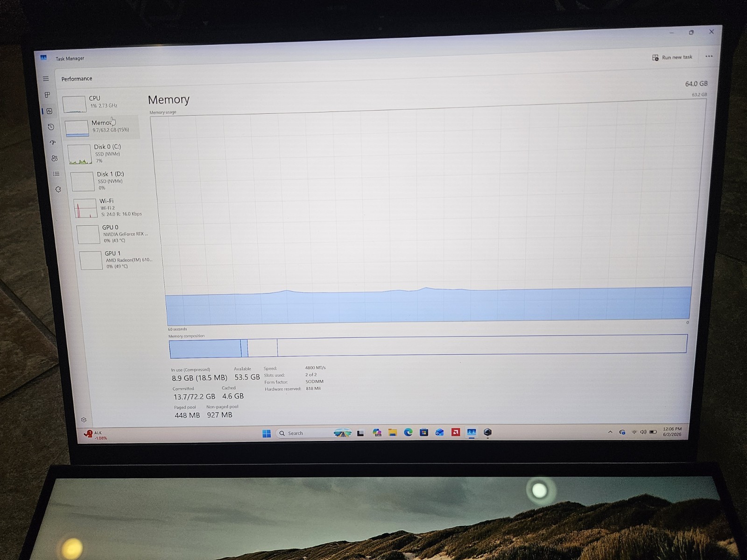Select Disk 0 (C:) entry
This screenshot has width=747, height=560.
click(105, 154)
